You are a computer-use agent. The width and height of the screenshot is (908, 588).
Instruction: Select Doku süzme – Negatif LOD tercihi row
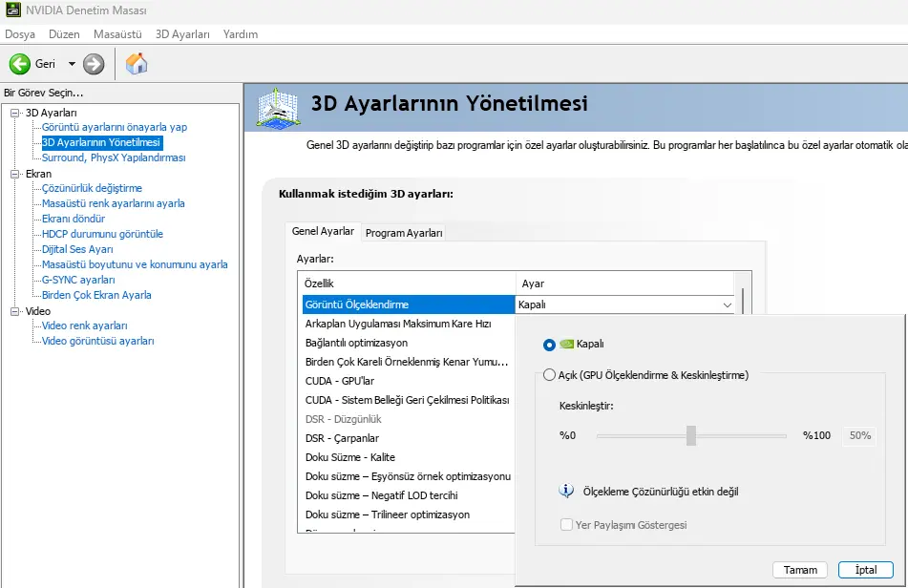(x=409, y=495)
